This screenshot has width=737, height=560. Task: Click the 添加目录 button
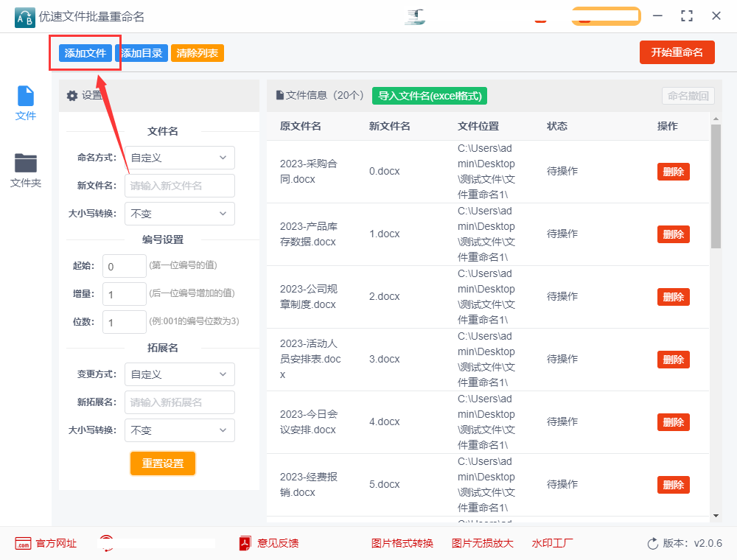coord(142,53)
